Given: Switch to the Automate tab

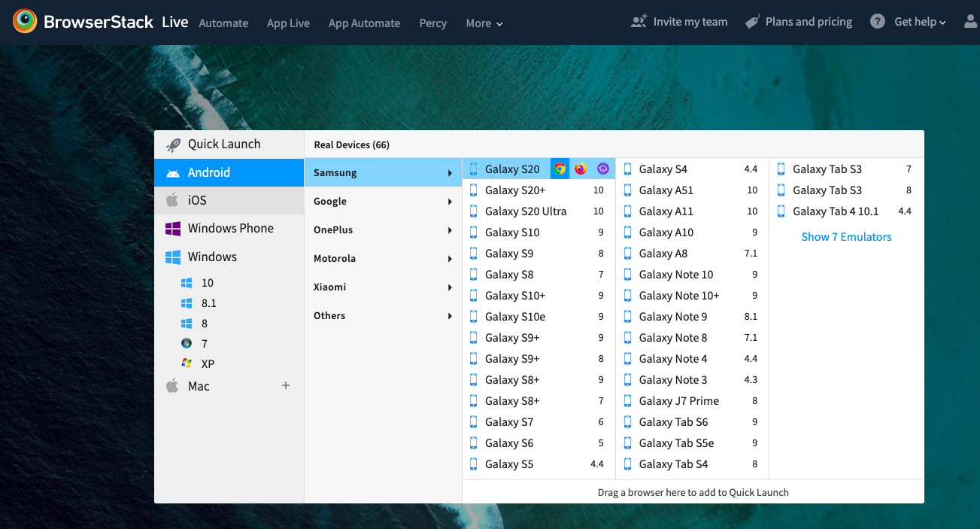Looking at the screenshot, I should (x=223, y=23).
